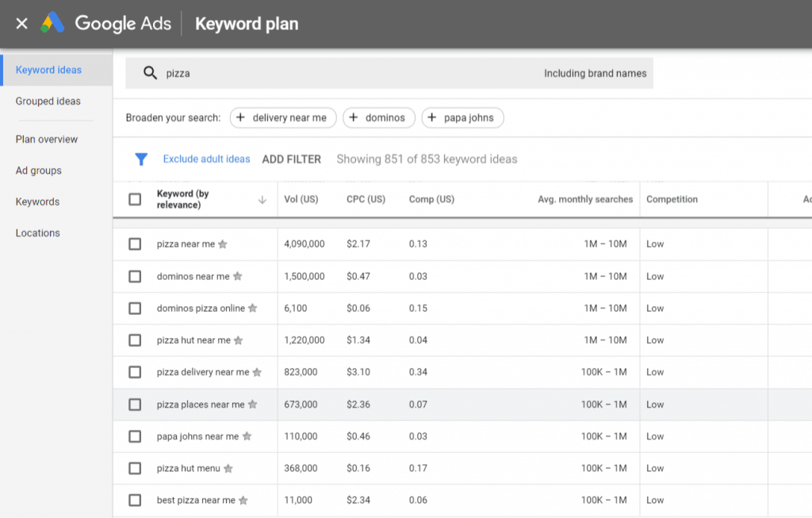Image resolution: width=812 pixels, height=518 pixels.
Task: Click the $3.10 CPC cell
Action: pyautogui.click(x=358, y=372)
